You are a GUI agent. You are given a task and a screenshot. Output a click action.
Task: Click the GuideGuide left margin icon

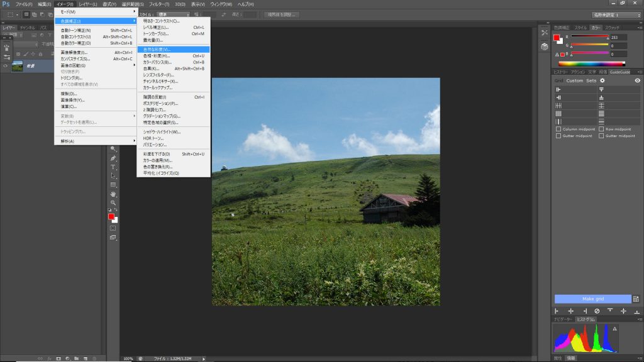point(558,89)
